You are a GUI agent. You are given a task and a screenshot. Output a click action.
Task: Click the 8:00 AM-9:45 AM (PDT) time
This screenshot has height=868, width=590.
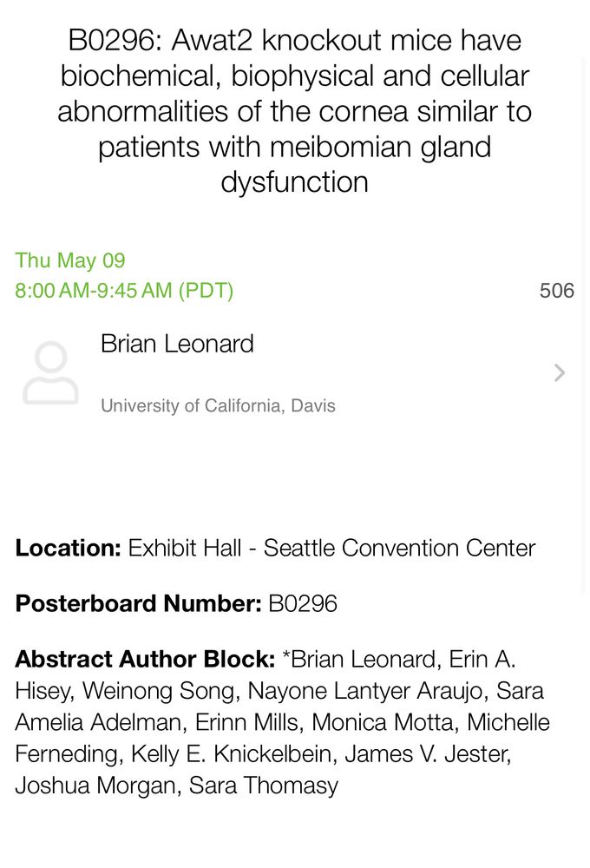point(124,291)
